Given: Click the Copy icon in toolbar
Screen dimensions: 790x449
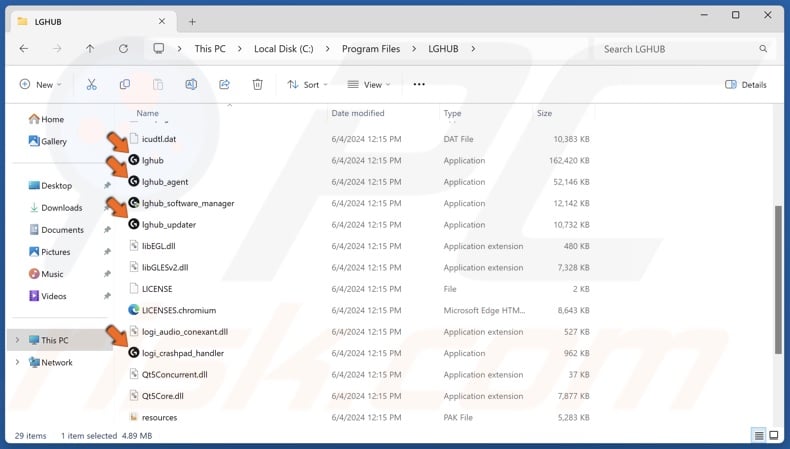Looking at the screenshot, I should pos(124,85).
